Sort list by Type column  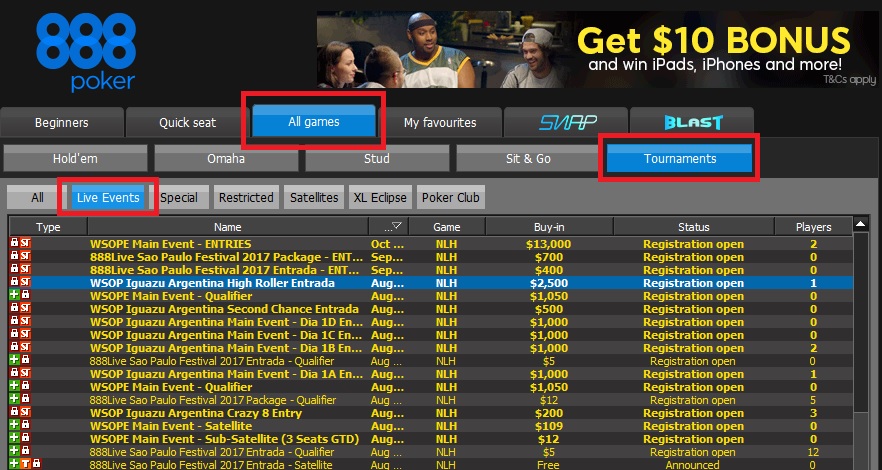click(48, 227)
